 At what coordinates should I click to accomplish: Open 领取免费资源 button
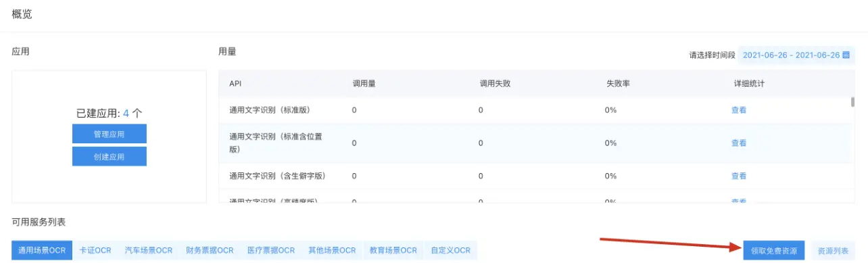point(774,250)
